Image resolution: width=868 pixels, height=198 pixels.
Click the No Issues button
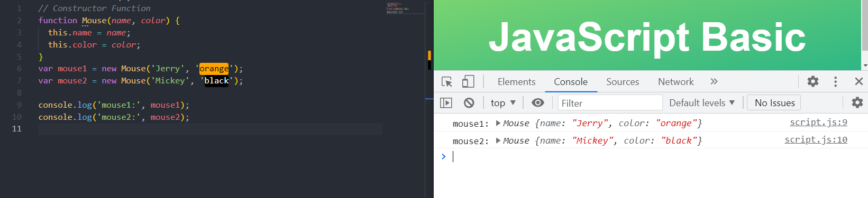(774, 103)
